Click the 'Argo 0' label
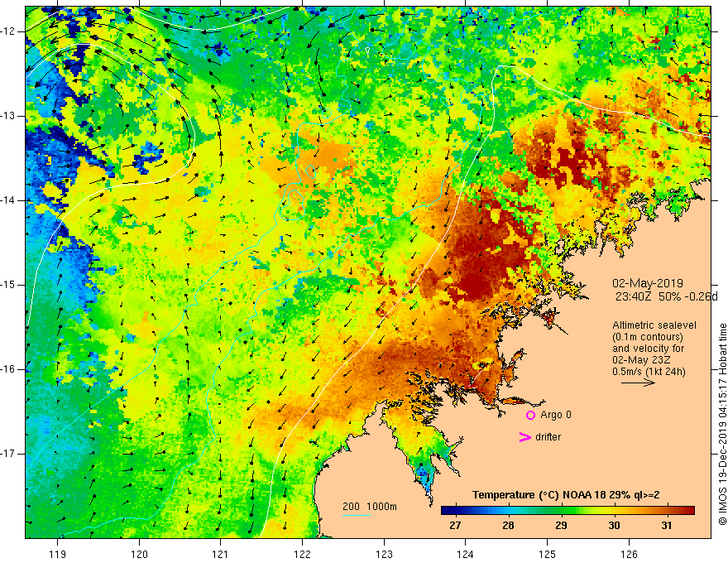728x563 pixels. tap(556, 415)
